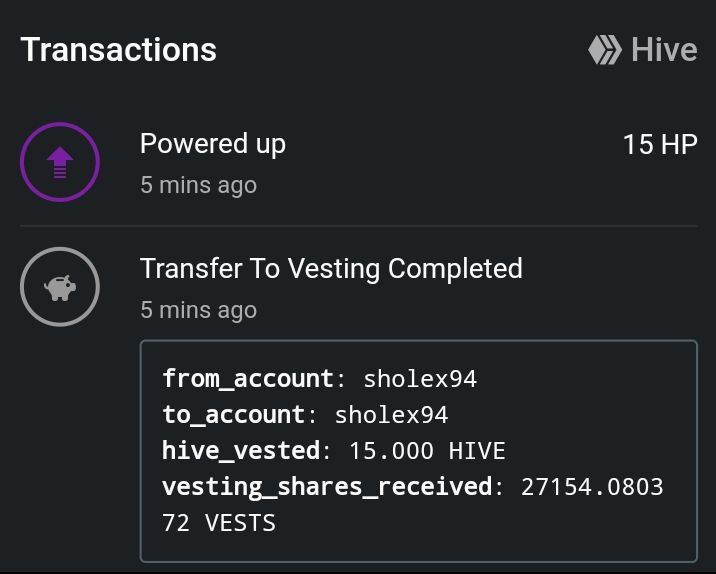Select the Transfer To Vesting Completed title
Image resolution: width=716 pixels, height=574 pixels.
coord(331,269)
